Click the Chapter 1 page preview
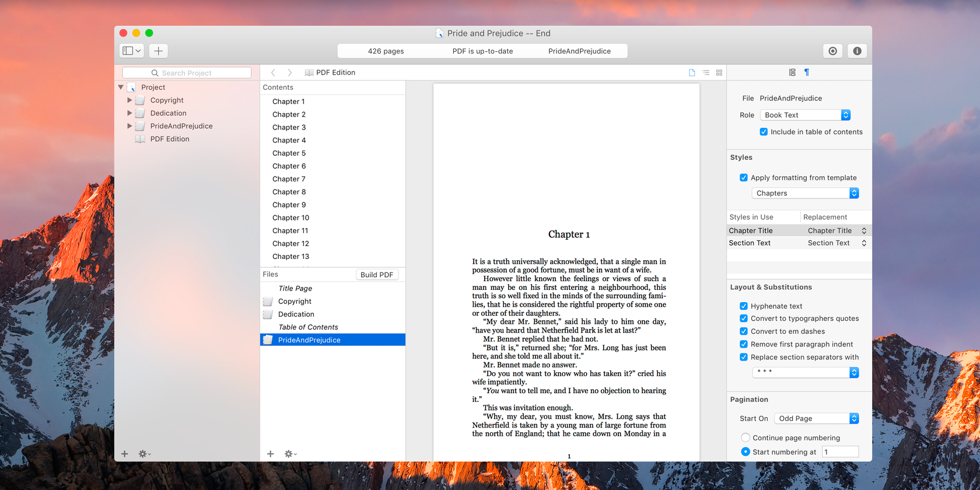The width and height of the screenshot is (980, 490). 566,272
